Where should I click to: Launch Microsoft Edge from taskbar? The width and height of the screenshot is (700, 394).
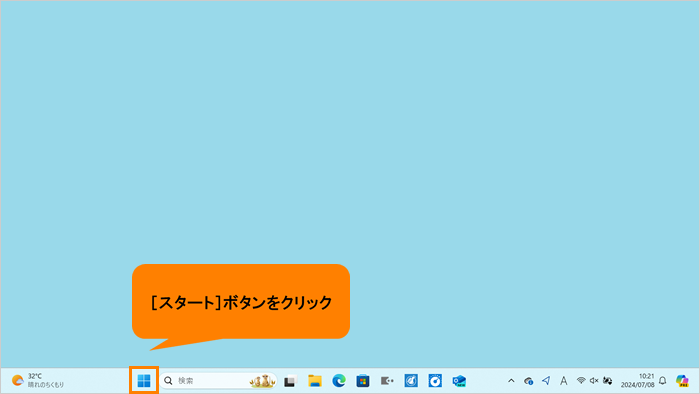(339, 381)
